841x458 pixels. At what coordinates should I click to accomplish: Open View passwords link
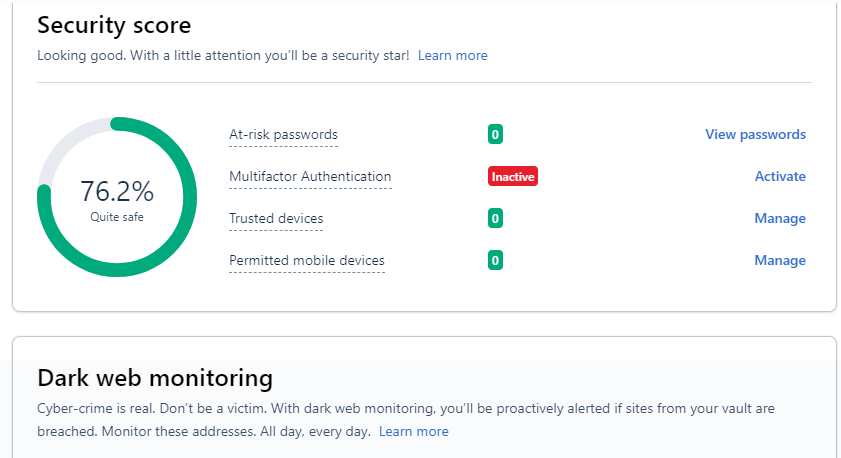coord(755,134)
